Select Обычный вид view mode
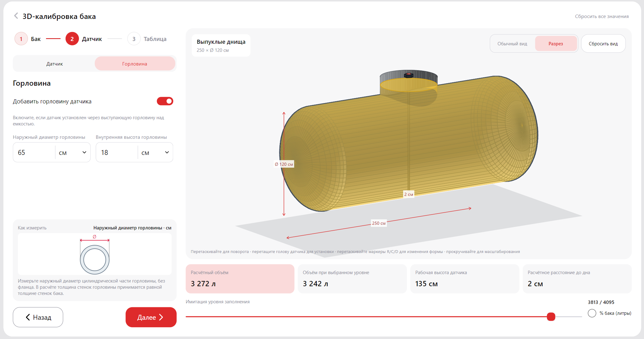This screenshot has width=644, height=339. (x=512, y=44)
